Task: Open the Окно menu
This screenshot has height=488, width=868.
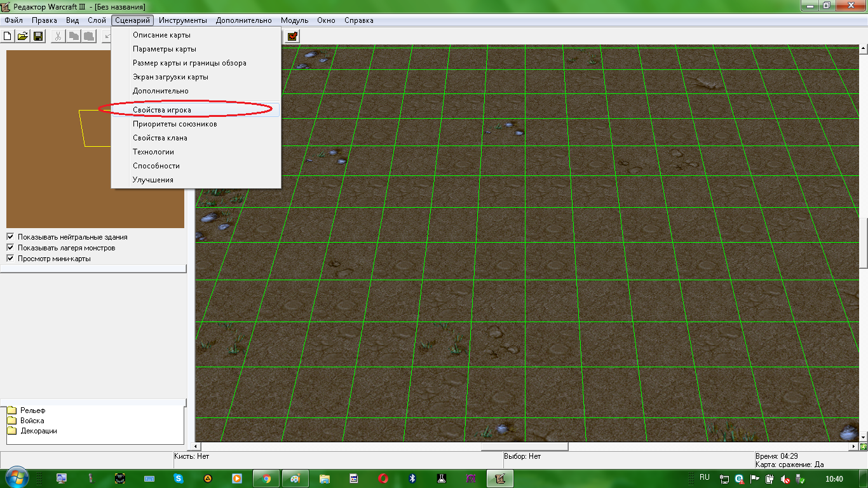Action: pyautogui.click(x=326, y=20)
